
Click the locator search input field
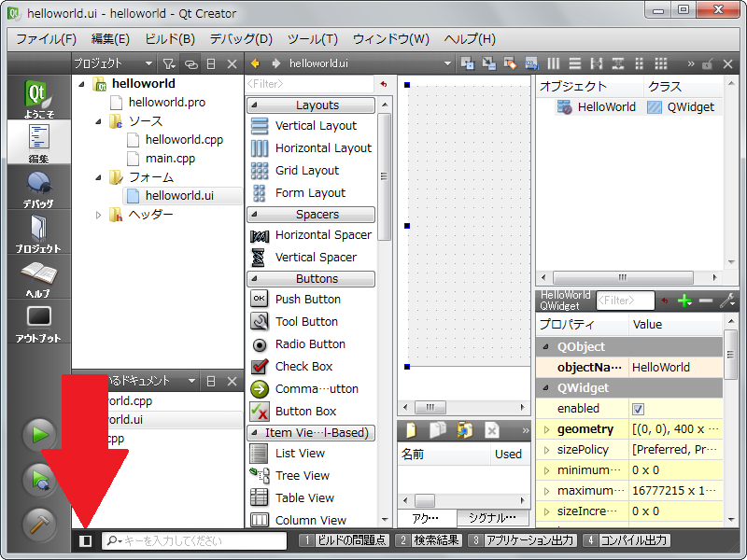click(x=201, y=540)
